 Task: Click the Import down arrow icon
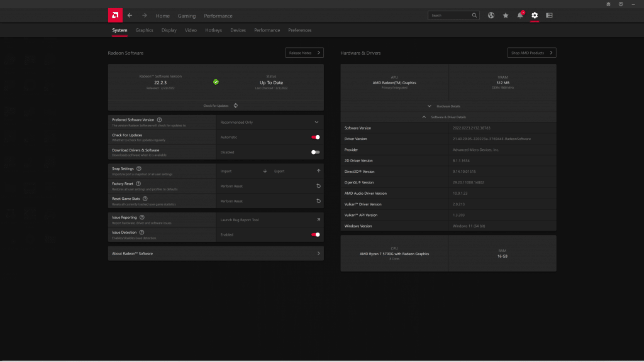click(x=265, y=171)
